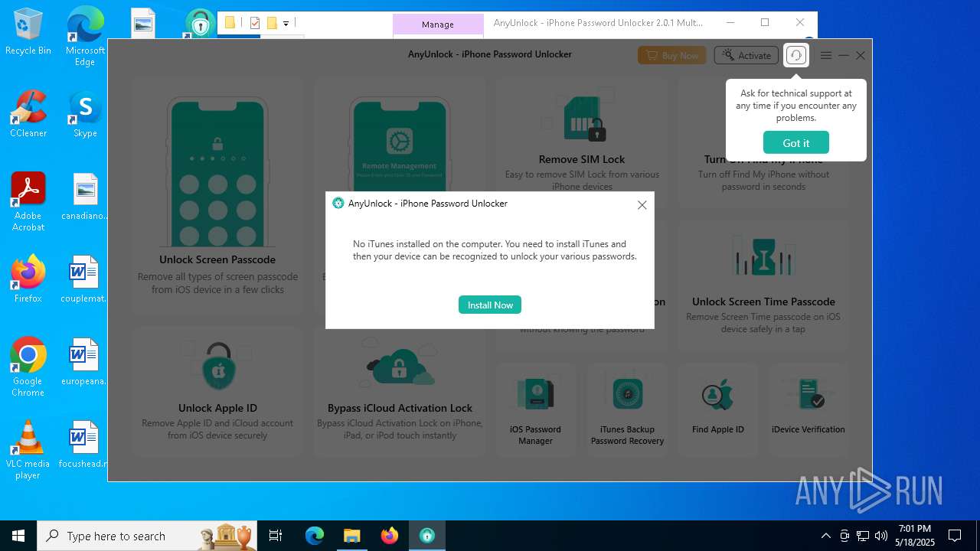Open the VLC media player desktop shortcut

(28, 450)
